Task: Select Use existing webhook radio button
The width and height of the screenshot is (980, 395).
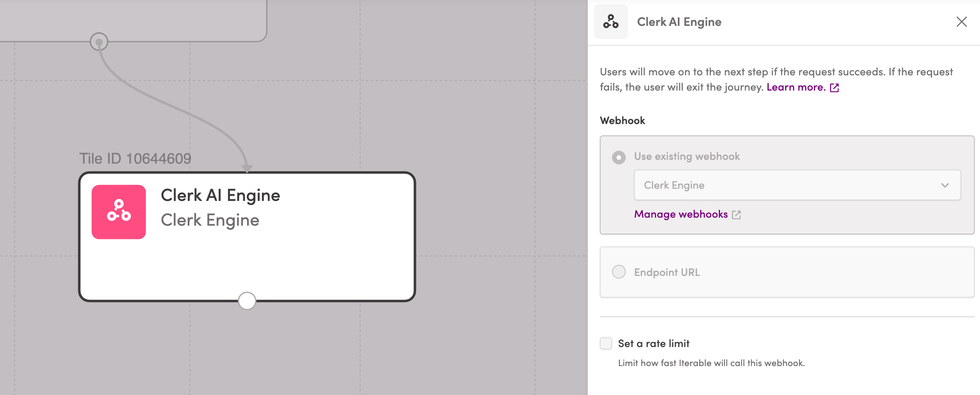Action: click(618, 157)
